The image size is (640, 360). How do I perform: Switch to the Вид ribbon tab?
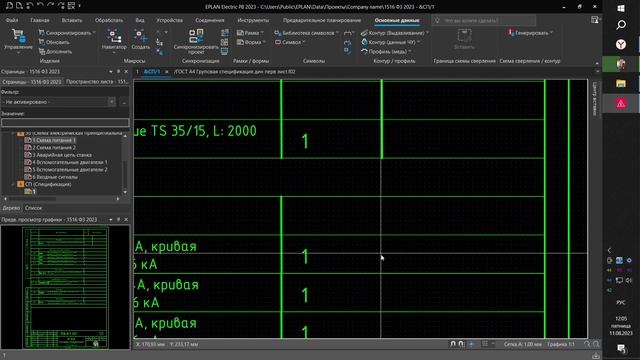(x=140, y=20)
